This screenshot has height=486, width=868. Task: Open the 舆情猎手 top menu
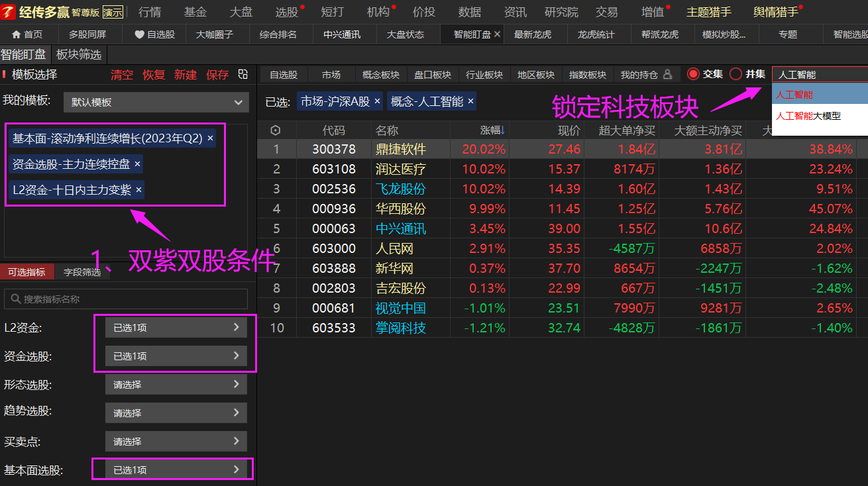click(776, 12)
